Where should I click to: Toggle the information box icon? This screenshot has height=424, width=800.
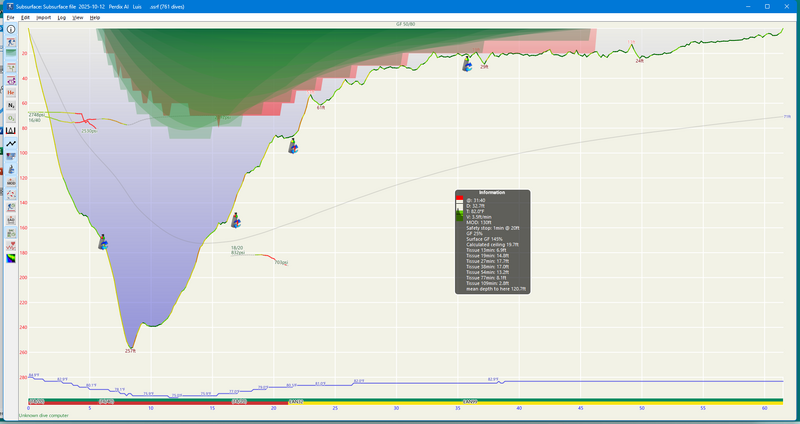click(11, 30)
